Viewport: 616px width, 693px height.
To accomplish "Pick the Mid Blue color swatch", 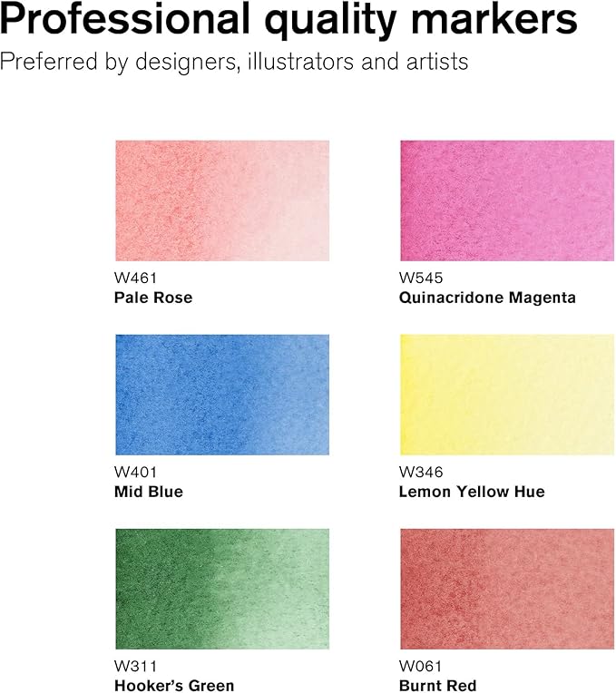I will [x=222, y=395].
